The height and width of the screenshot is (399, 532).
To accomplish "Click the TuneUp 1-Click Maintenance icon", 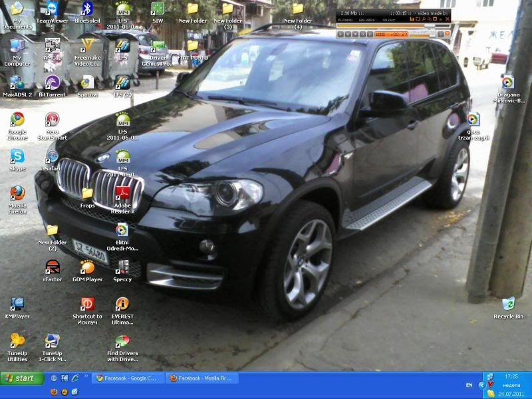I will pyautogui.click(x=53, y=348).
